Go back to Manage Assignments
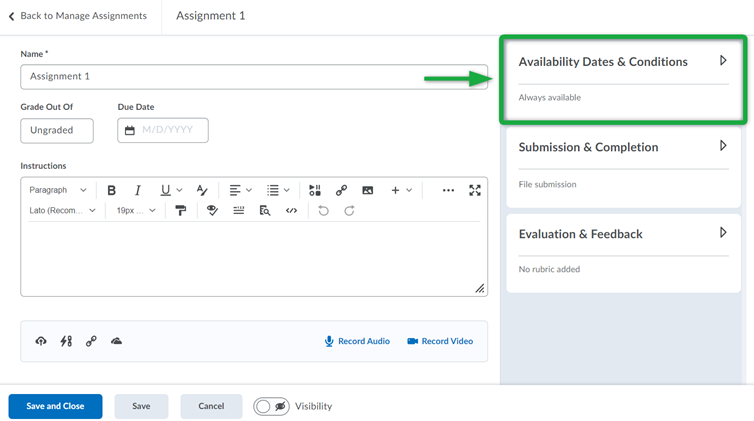Image resolution: width=754 pixels, height=421 pixels. (x=78, y=16)
